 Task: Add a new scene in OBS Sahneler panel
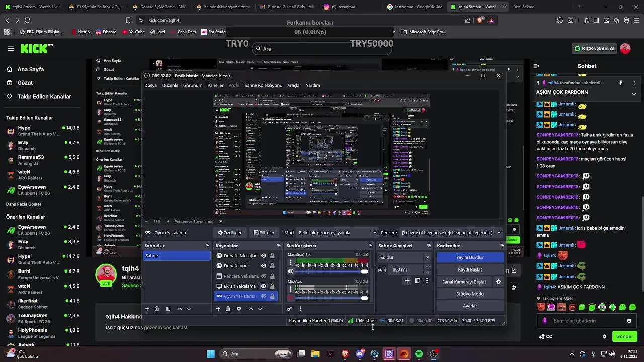(x=147, y=309)
